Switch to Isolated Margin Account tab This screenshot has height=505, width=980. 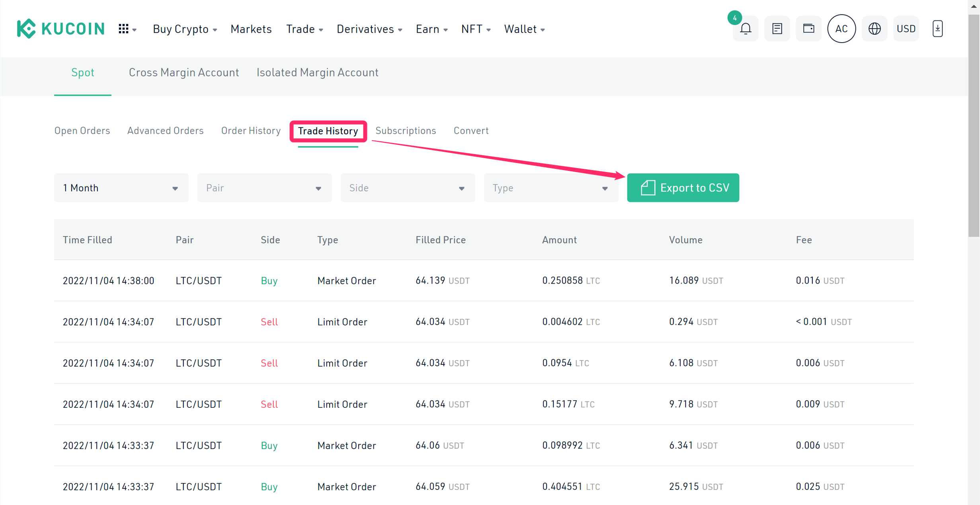[317, 72]
